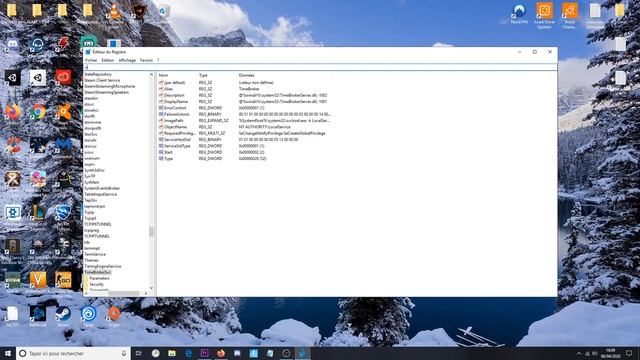Image resolution: width=640 pixels, height=360 pixels.
Task: Select the Themes key in the tree
Action: (91, 260)
